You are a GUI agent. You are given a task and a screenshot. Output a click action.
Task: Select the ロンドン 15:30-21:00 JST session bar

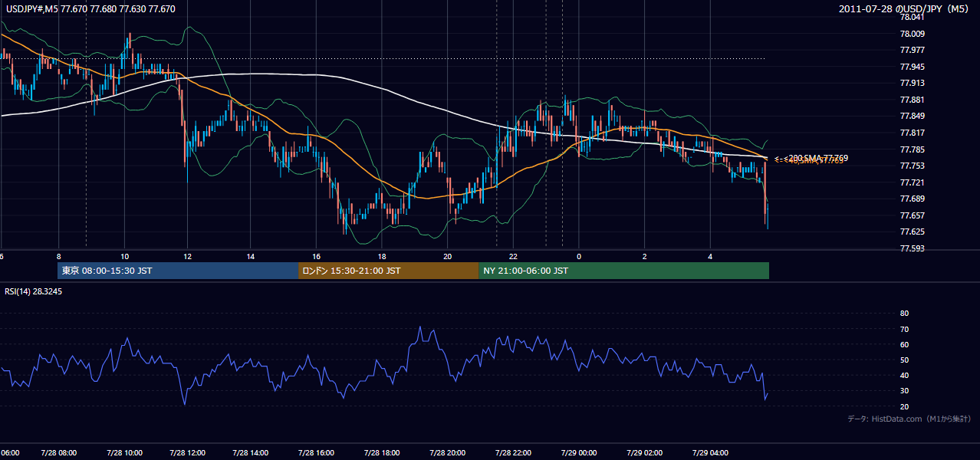click(x=389, y=271)
